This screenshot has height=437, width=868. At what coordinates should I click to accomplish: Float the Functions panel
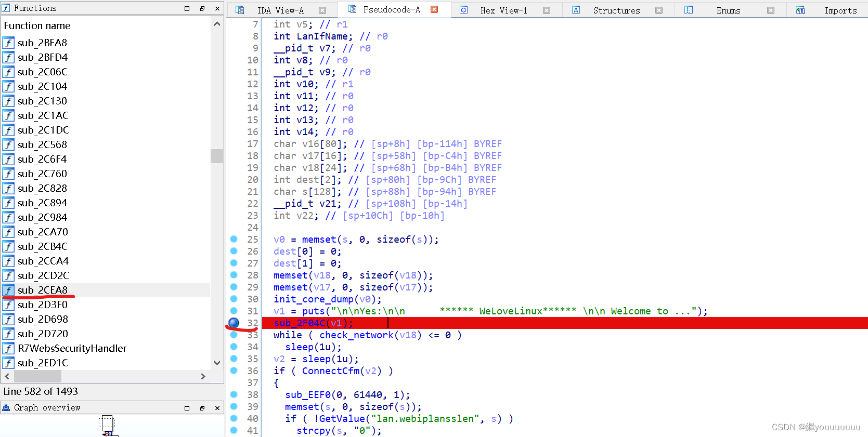[x=202, y=8]
